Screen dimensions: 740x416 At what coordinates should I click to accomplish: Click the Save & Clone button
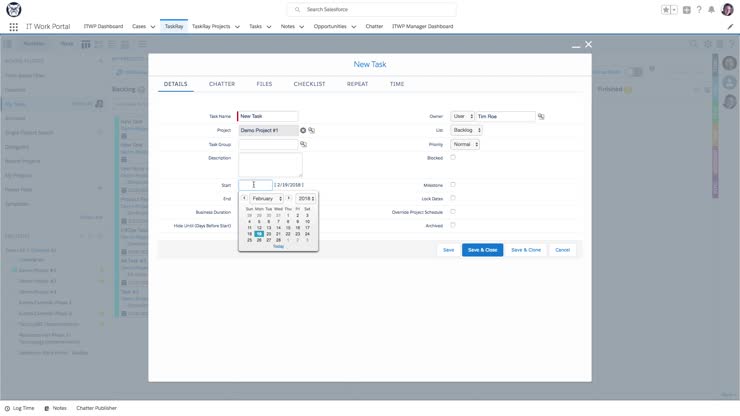(526, 250)
